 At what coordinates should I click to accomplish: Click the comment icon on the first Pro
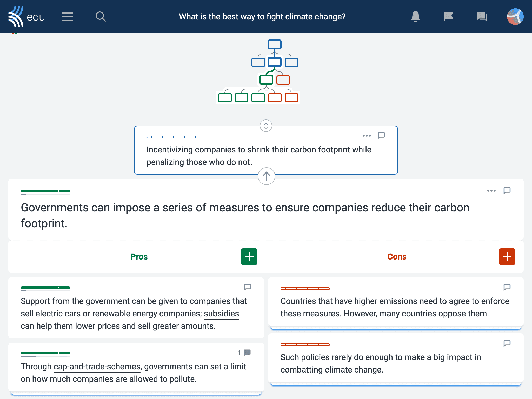coord(247,288)
